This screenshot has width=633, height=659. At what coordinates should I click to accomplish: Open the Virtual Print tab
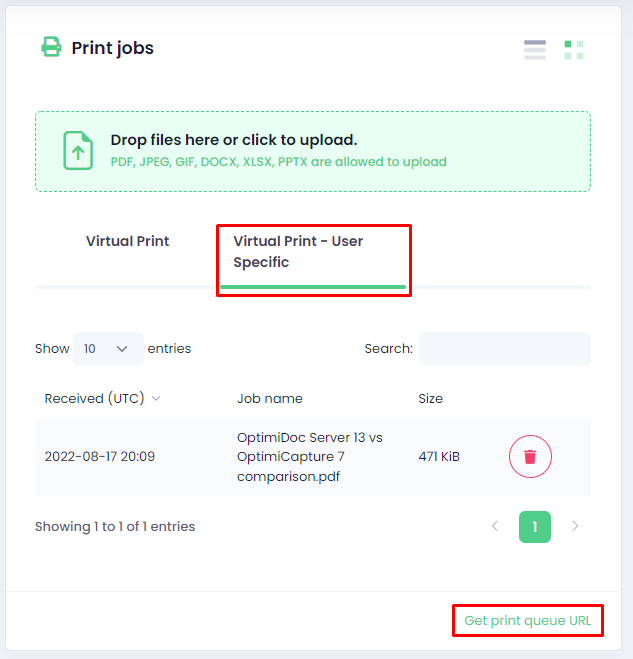[127, 241]
